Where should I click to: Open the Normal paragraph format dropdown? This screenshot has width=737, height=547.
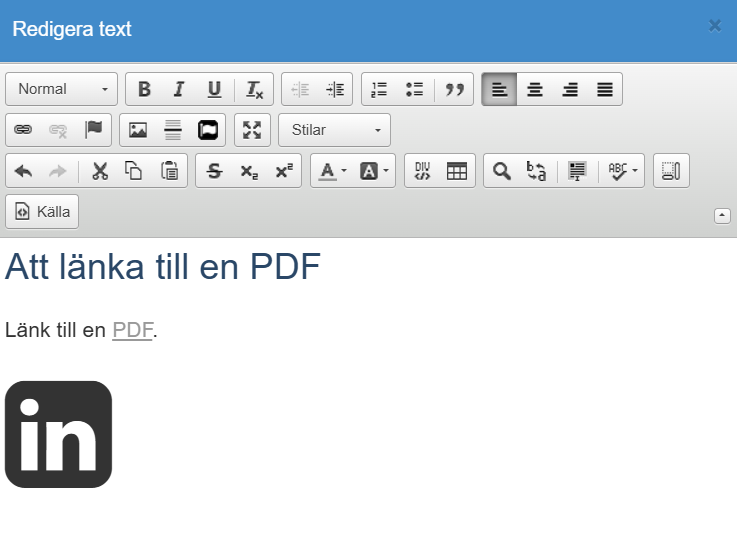[62, 89]
